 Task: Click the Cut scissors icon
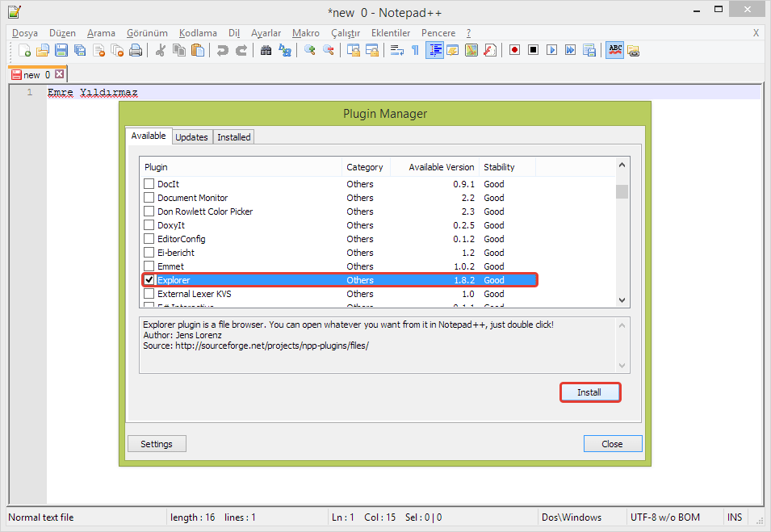pos(161,50)
